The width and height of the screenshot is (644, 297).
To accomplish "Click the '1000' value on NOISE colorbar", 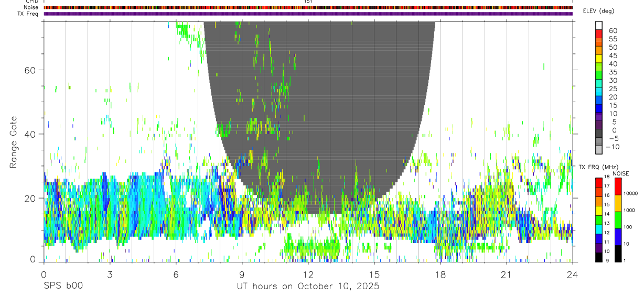I will [x=629, y=210].
